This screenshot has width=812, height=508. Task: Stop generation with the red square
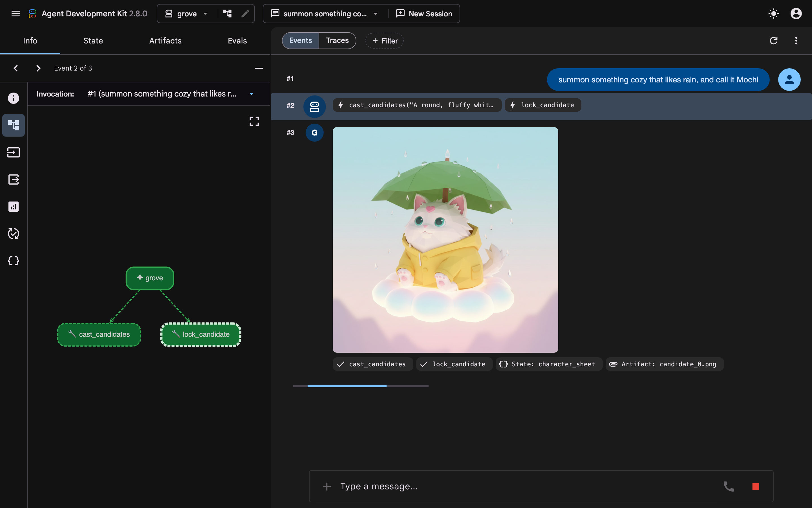756,487
